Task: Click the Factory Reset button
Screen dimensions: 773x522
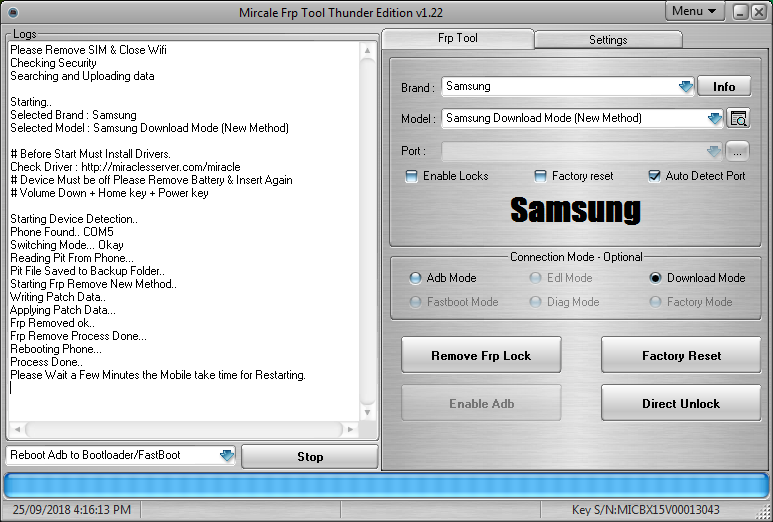Action: (x=681, y=355)
